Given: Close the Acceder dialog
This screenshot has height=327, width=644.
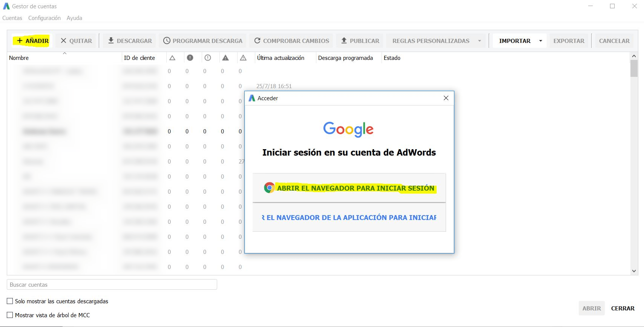Looking at the screenshot, I should pos(446,98).
